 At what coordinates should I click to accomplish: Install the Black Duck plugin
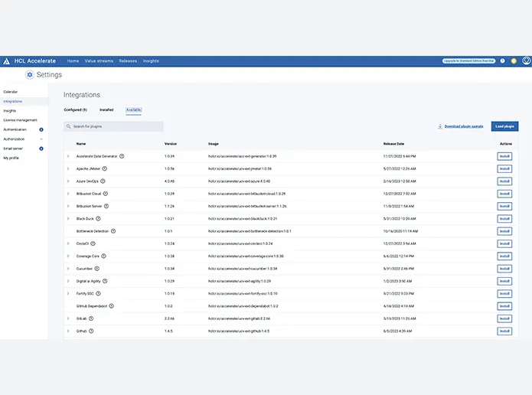coord(504,219)
